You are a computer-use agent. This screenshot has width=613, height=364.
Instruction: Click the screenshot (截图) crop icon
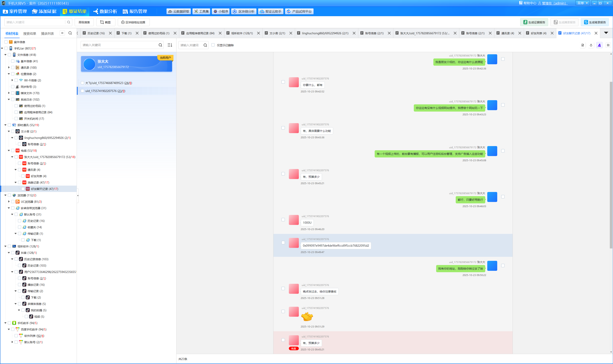tap(102, 22)
